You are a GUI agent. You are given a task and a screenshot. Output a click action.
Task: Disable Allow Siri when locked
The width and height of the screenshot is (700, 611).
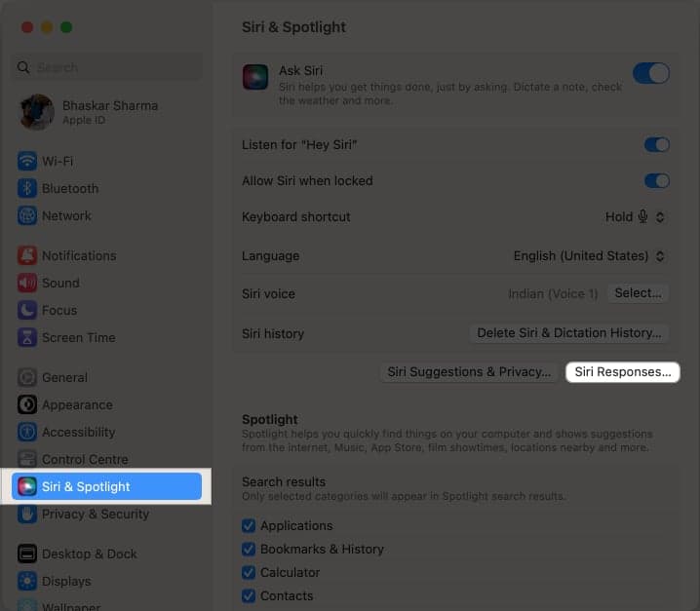point(657,180)
